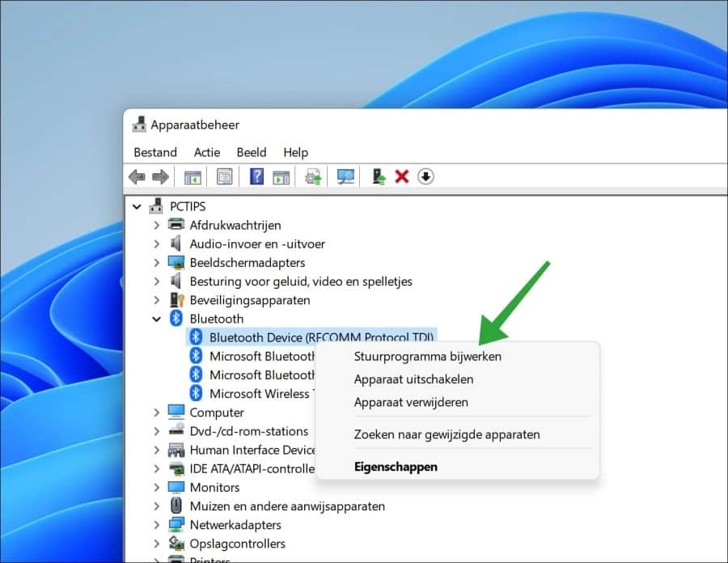This screenshot has height=563, width=728.
Task: Expand the Beeldschermadapters category
Action: [x=156, y=263]
